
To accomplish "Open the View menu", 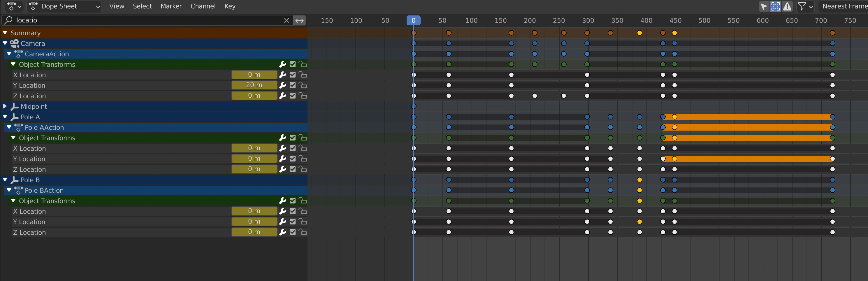I will pyautogui.click(x=117, y=6).
